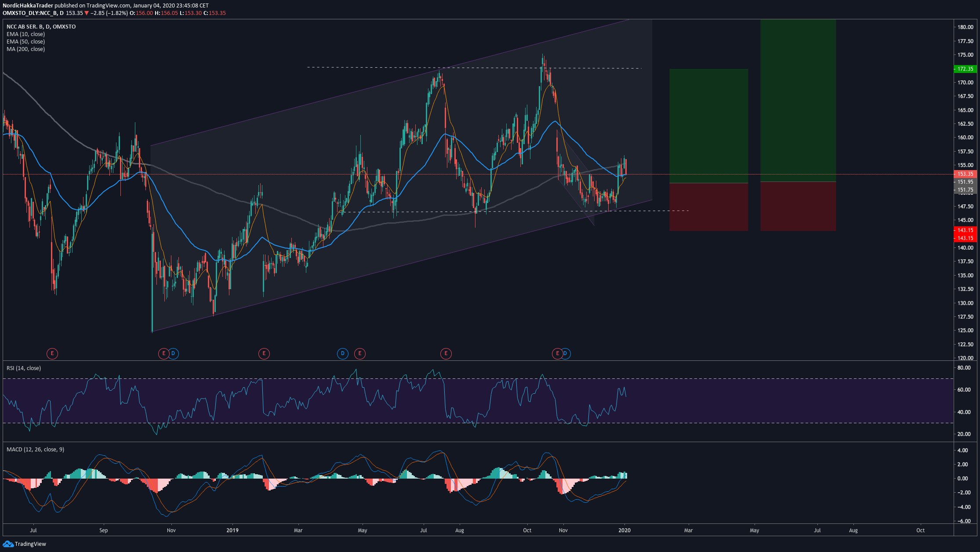Click the Sep label on time axis
Image resolution: width=980 pixels, height=552 pixels.
coord(103,530)
